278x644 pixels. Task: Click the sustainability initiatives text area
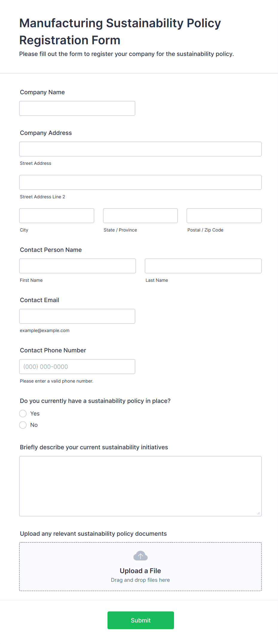pos(140,486)
